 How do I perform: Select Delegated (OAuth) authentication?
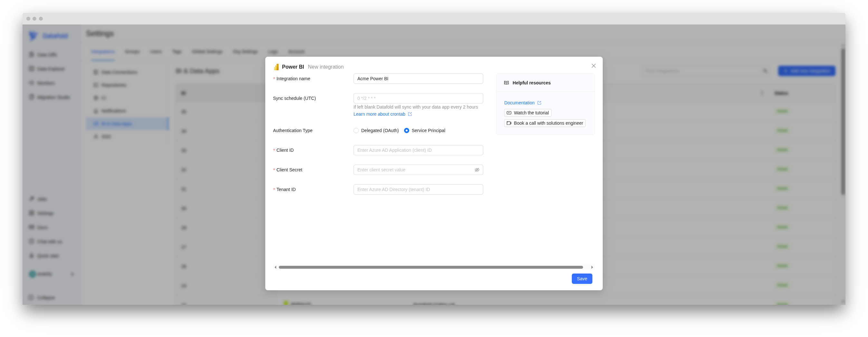click(x=356, y=130)
